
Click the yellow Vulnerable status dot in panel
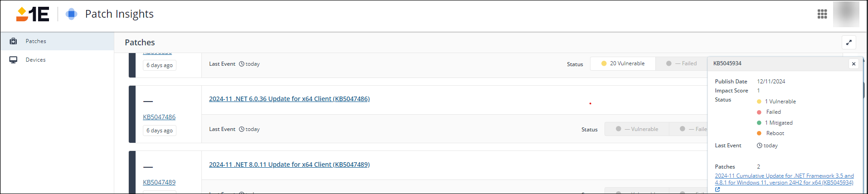click(x=759, y=102)
